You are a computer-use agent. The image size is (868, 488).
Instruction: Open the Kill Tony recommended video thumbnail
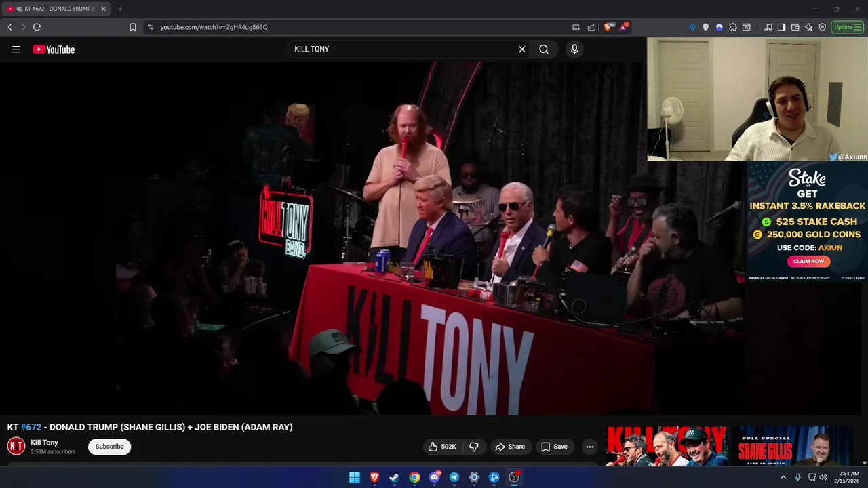[x=666, y=446]
